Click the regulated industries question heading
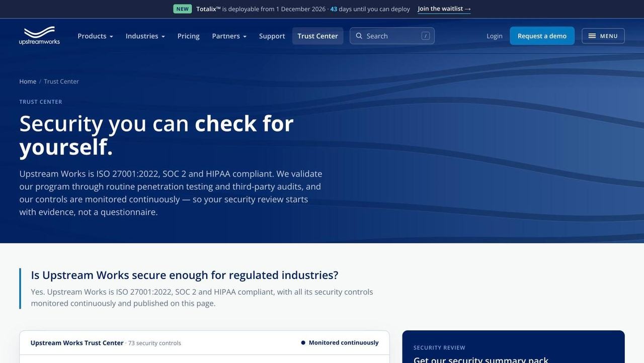 (x=185, y=275)
